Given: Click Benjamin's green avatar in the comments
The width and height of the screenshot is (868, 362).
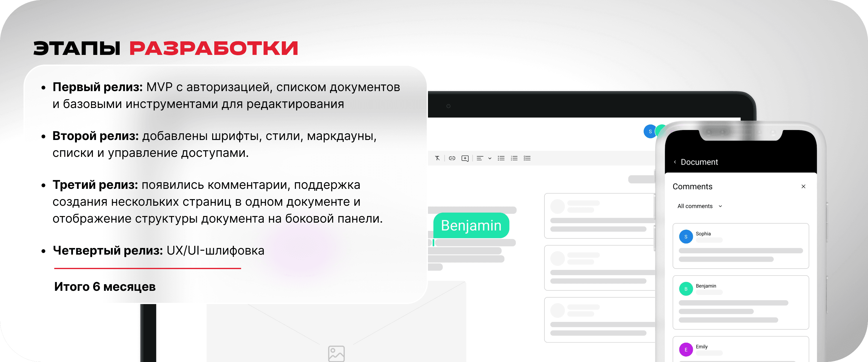Looking at the screenshot, I should [686, 289].
